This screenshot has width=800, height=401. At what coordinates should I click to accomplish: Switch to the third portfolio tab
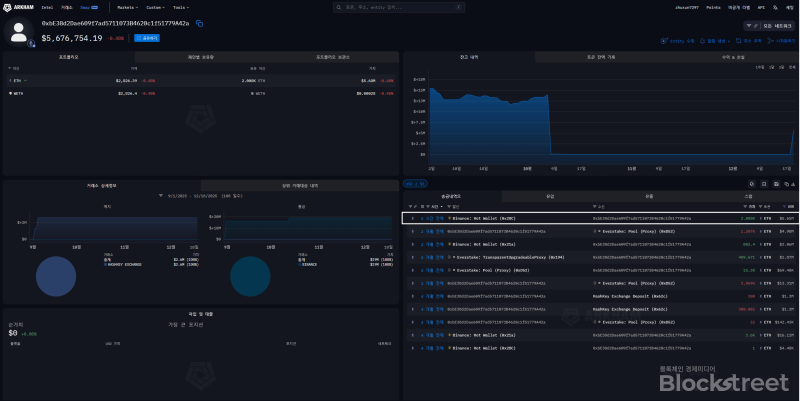click(334, 56)
